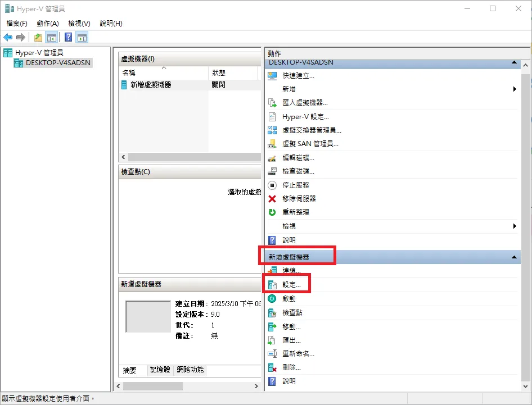Click the 關閉 status cell
The image size is (532, 405).
pos(219,85)
